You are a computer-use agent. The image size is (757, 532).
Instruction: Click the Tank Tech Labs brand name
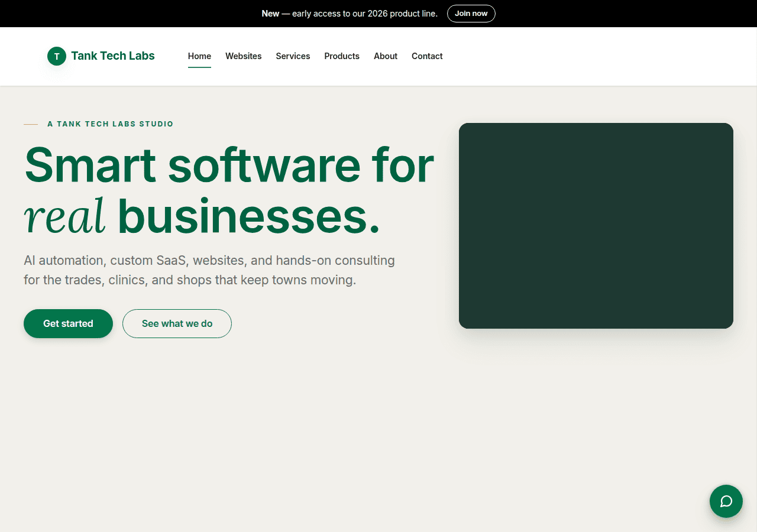click(113, 56)
